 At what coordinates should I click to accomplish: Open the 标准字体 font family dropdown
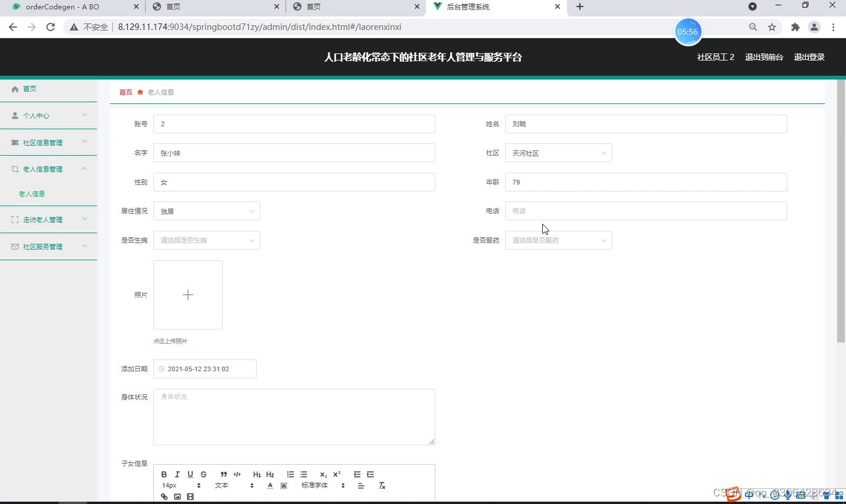(x=323, y=486)
